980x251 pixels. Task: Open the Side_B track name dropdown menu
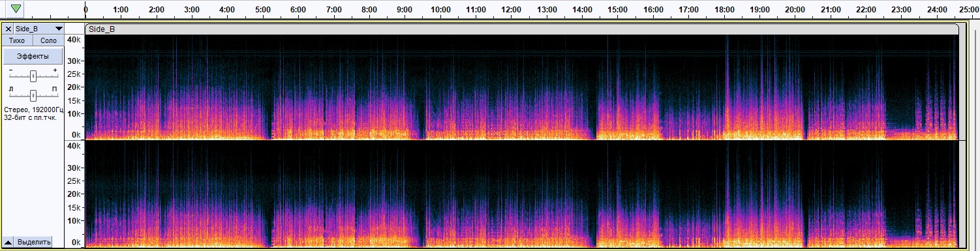point(38,29)
